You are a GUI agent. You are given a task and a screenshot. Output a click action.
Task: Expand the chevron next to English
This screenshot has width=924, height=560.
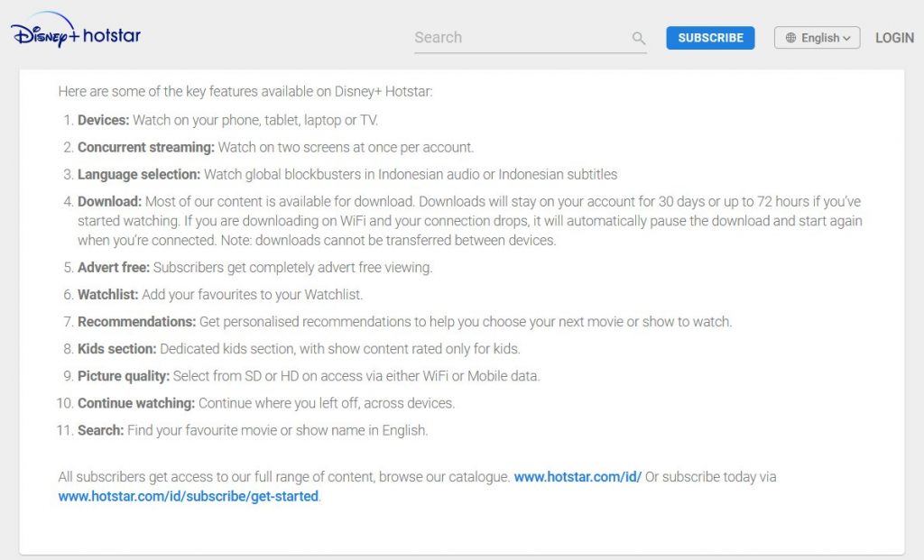click(x=846, y=38)
